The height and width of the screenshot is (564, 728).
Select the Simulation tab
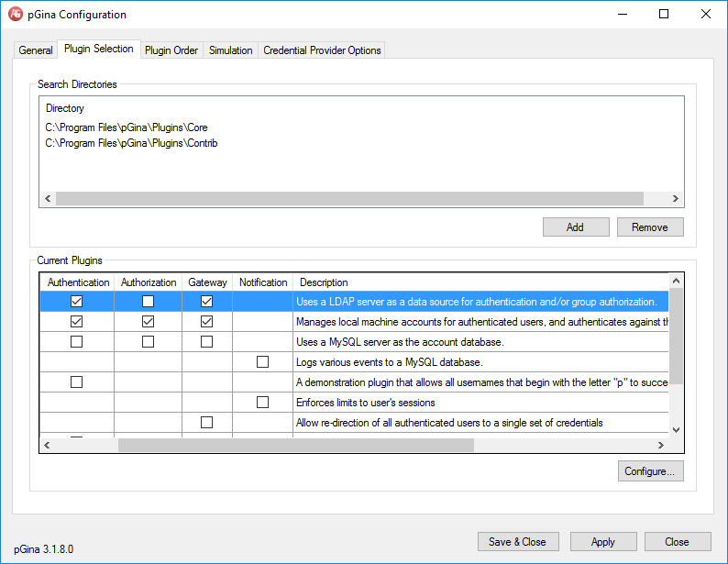(x=230, y=50)
